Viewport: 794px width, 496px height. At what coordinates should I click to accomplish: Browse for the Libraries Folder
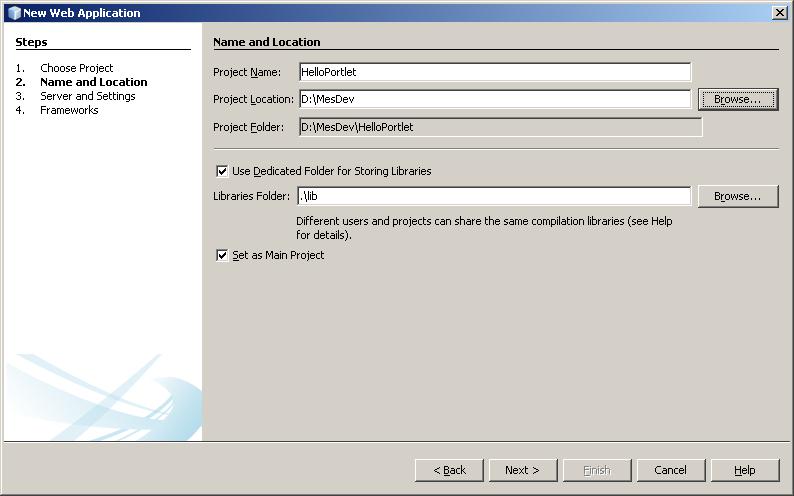click(738, 197)
